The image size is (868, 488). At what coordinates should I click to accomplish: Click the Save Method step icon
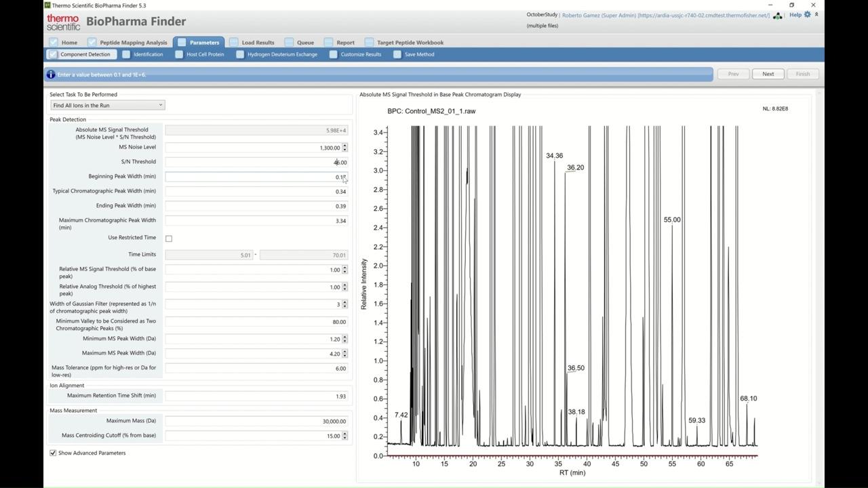(x=397, y=55)
